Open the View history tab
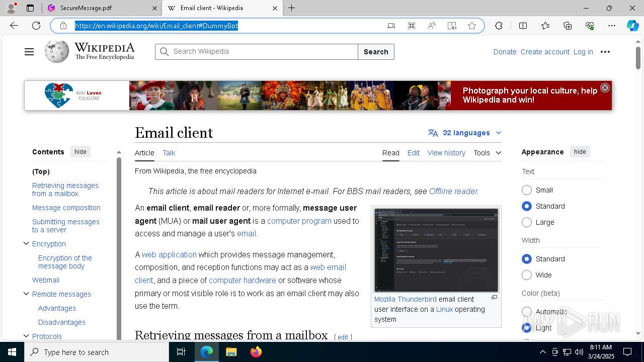Screen dimensions: 644x362 (x=446, y=153)
